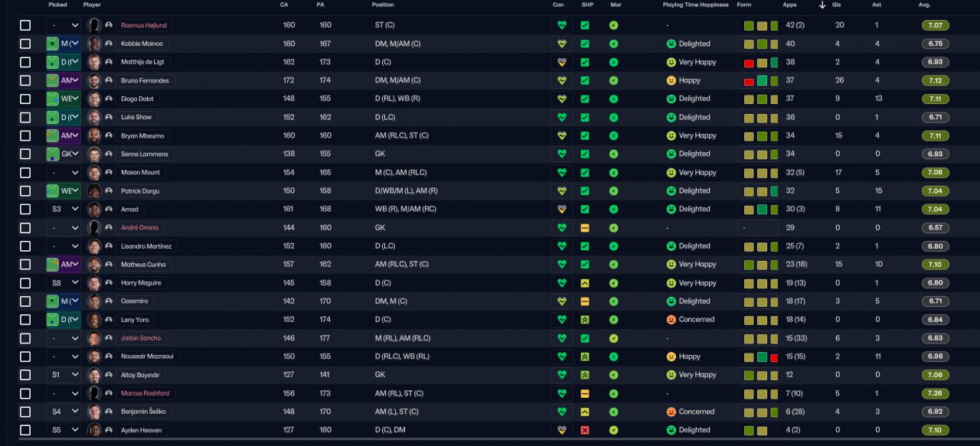Check the box next to Mason Mount
Viewport: 980px width, 446px height.
(25, 172)
